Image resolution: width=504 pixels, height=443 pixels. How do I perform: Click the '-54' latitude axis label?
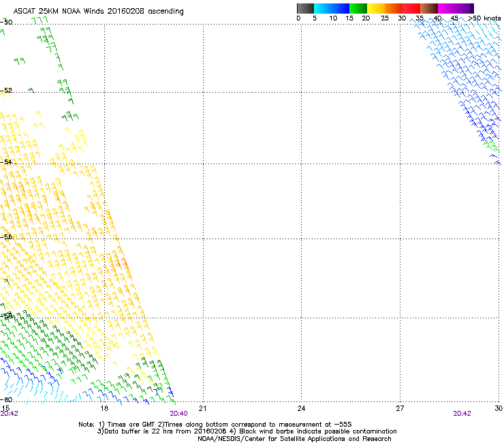click(x=6, y=162)
